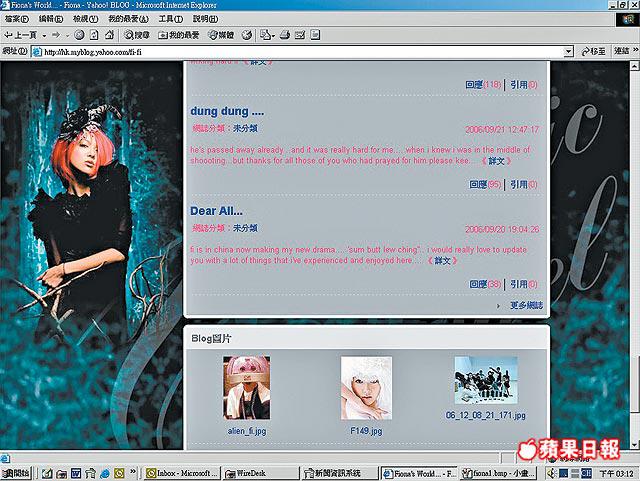Open the 檔案(F) menu
Viewport: 640px width, 481px height.
(x=17, y=19)
